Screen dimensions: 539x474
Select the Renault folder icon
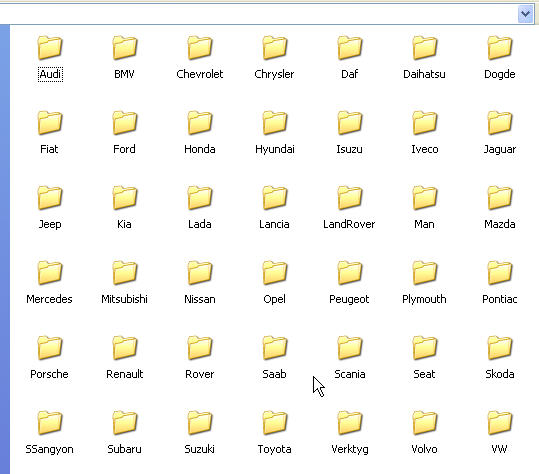125,347
